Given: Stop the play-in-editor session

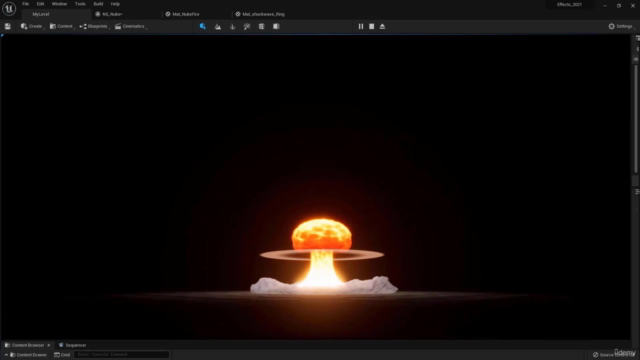Looking at the screenshot, I should tap(371, 26).
